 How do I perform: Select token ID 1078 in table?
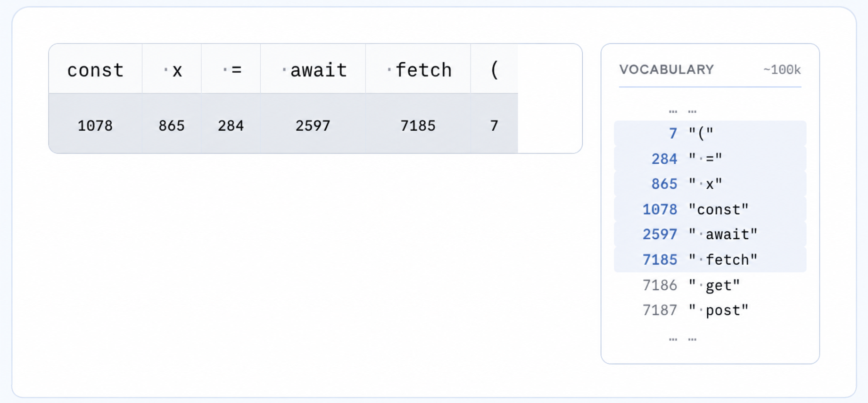tap(95, 126)
